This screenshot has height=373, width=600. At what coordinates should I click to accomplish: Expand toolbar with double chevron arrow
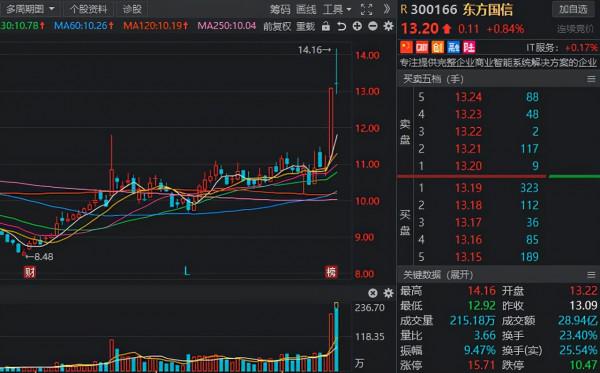tap(387, 9)
